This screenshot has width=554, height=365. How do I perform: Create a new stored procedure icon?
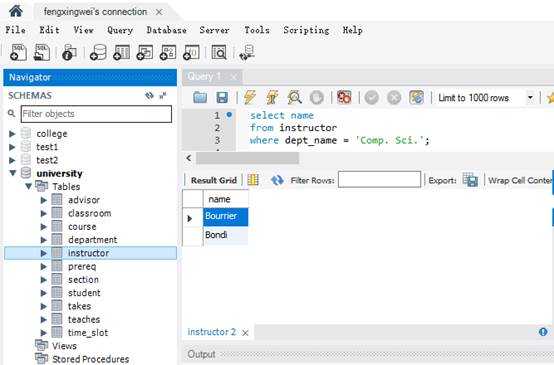(x=168, y=53)
